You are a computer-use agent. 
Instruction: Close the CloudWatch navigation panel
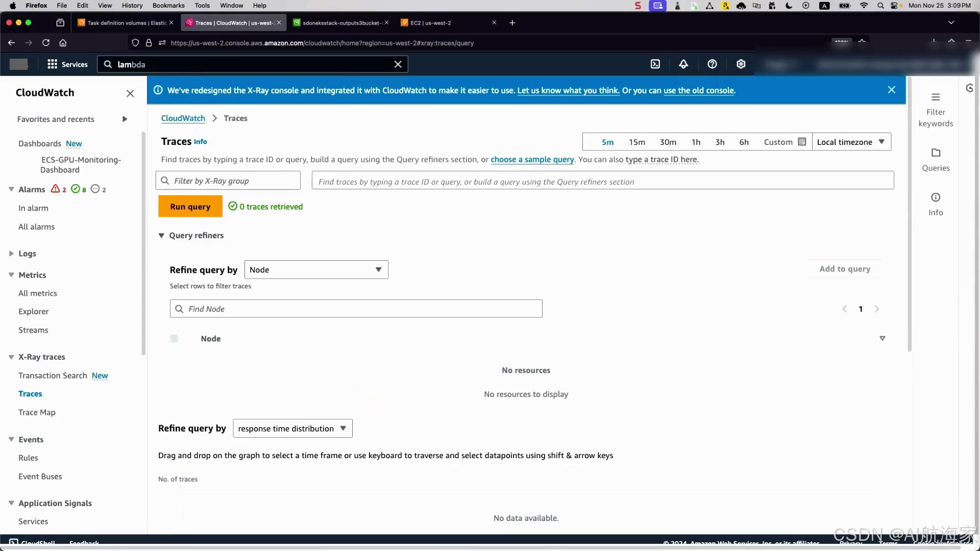(x=130, y=93)
